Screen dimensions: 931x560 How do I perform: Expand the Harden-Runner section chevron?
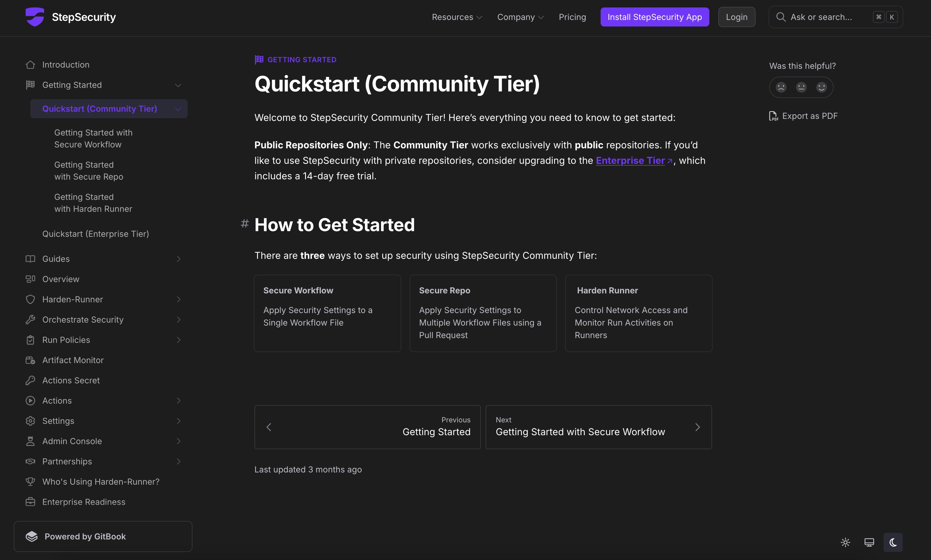pyautogui.click(x=178, y=299)
